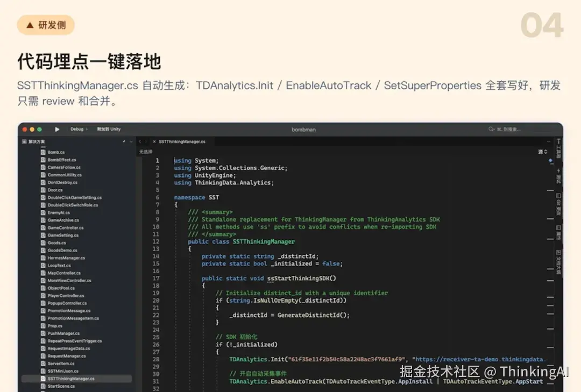Navigate forward with the right arrow

[x=146, y=141]
